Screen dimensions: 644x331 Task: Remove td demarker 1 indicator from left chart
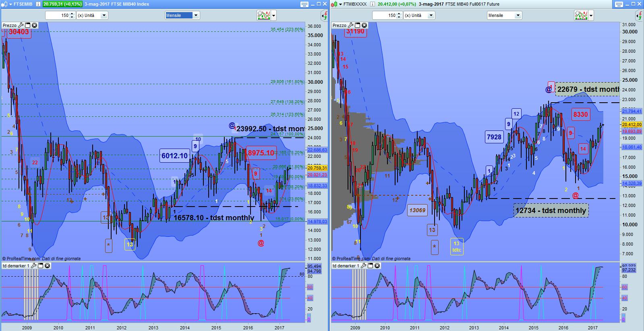pyautogui.click(x=47, y=266)
